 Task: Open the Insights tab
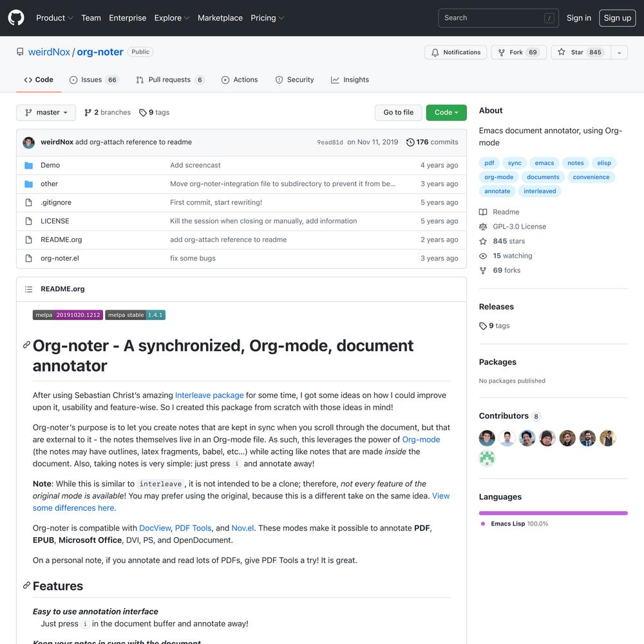tap(350, 80)
